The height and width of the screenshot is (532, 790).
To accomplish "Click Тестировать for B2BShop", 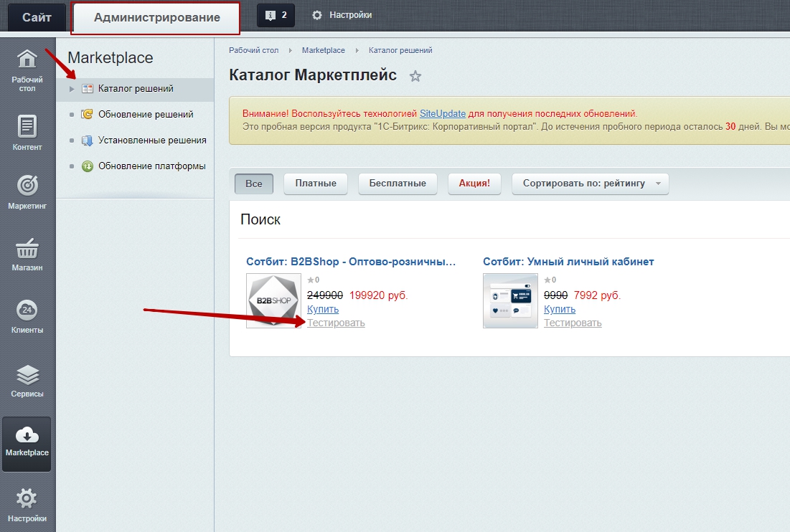I will coord(336,323).
